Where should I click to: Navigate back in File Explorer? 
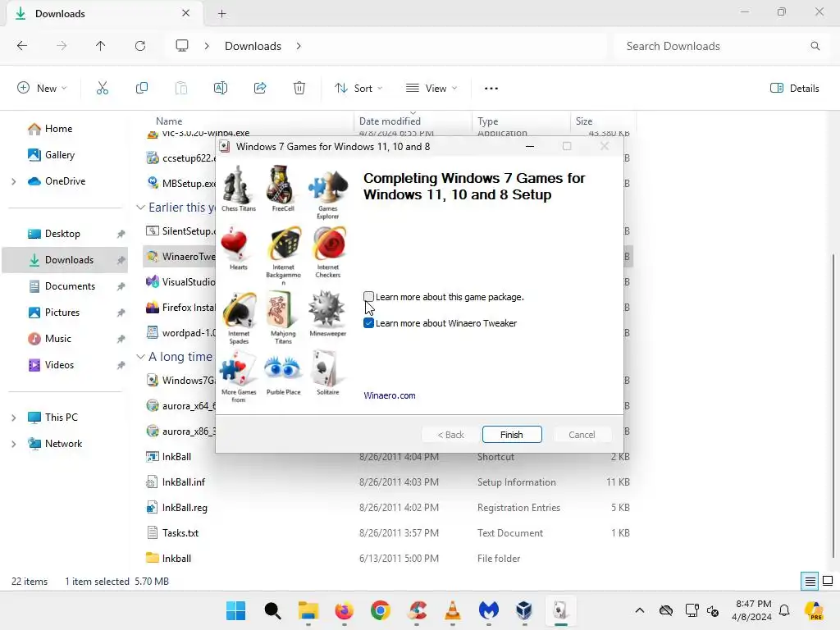pyautogui.click(x=22, y=46)
